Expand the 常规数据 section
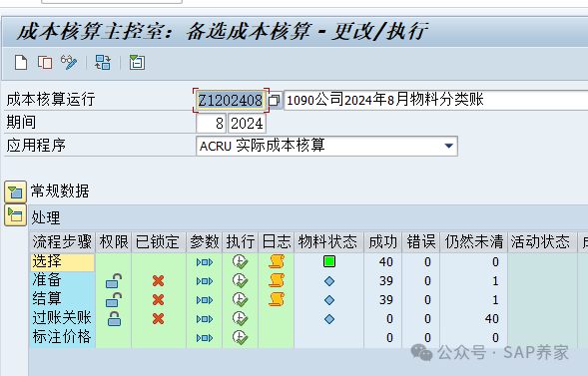 pyautogui.click(x=15, y=191)
